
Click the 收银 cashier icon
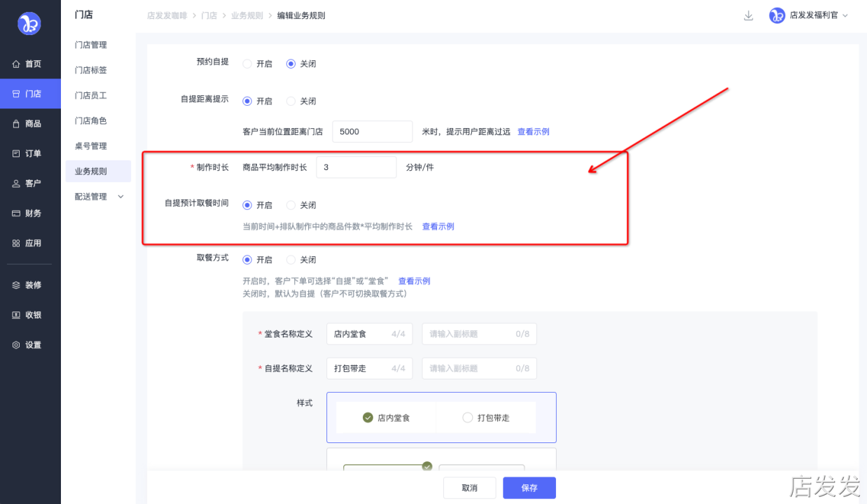click(16, 315)
